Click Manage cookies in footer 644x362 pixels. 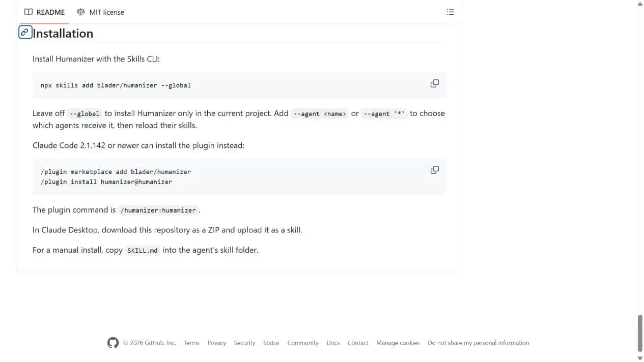coord(398,343)
